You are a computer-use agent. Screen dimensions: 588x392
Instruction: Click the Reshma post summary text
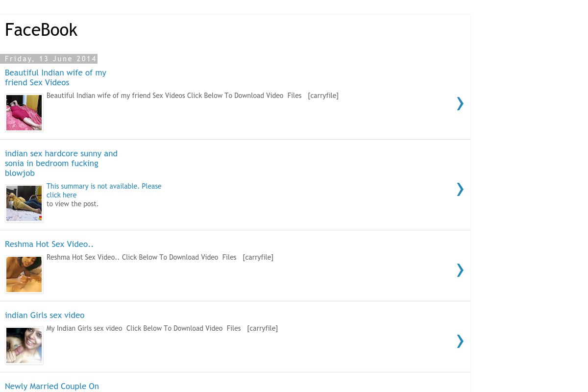tap(160, 257)
